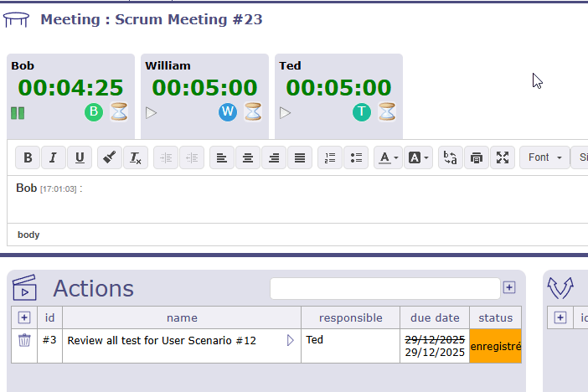Click the remove format icon
Screen dimensions: 588x392
[135, 157]
